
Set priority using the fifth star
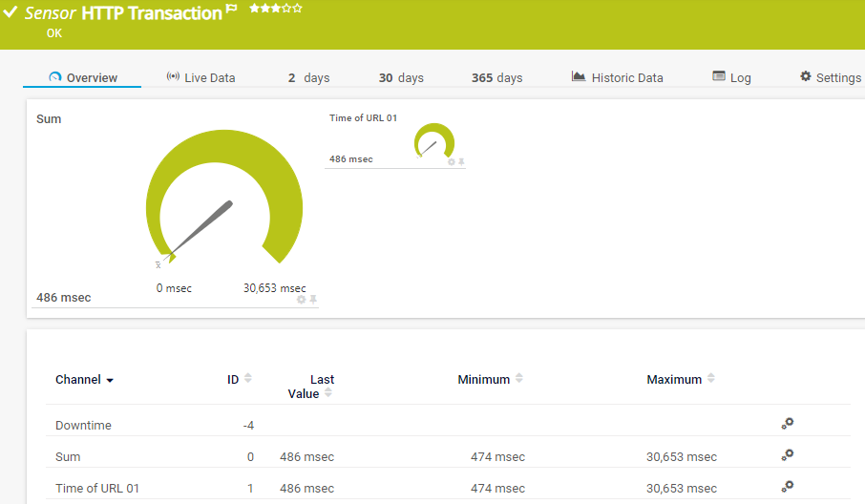298,9
